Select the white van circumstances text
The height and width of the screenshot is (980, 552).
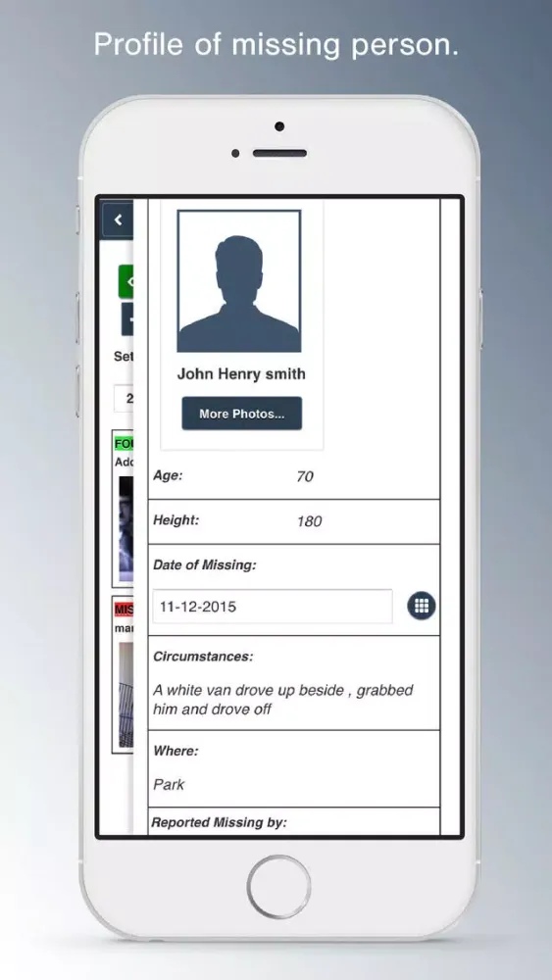click(x=283, y=700)
